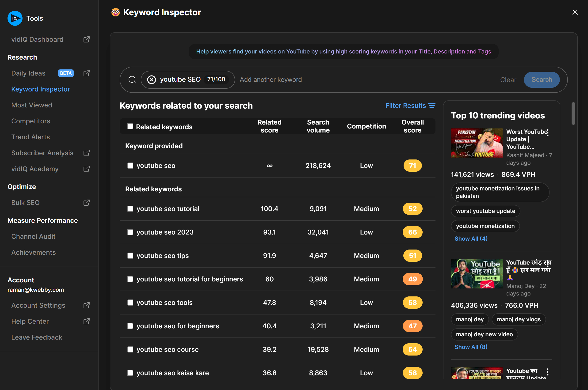Click the Keyword Inspector menu item

click(x=41, y=89)
